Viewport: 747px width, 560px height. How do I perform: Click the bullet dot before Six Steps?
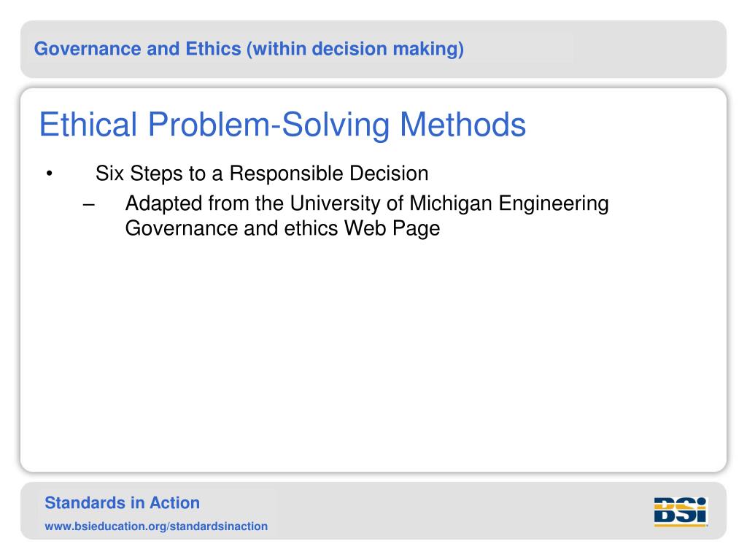49,174
